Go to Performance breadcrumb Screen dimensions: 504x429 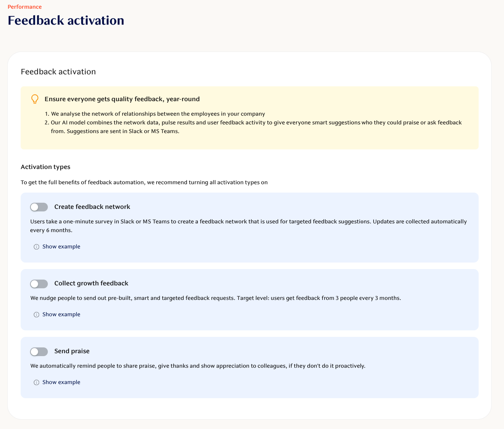coord(25,7)
